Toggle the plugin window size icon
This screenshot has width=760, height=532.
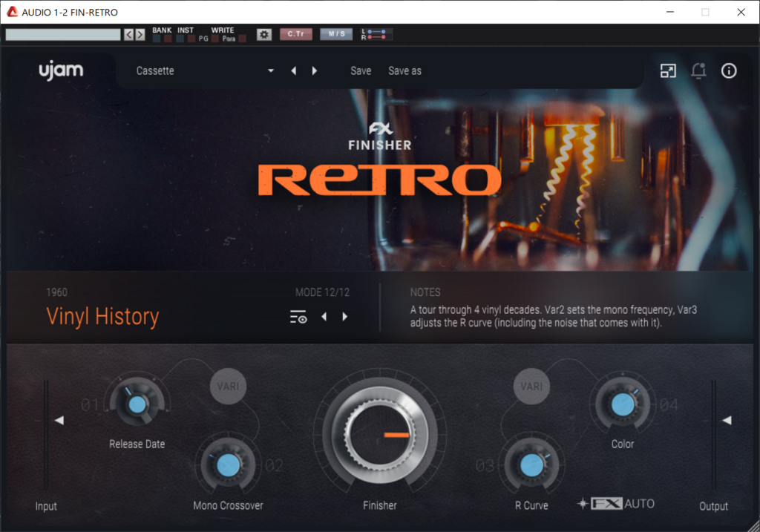[669, 70]
